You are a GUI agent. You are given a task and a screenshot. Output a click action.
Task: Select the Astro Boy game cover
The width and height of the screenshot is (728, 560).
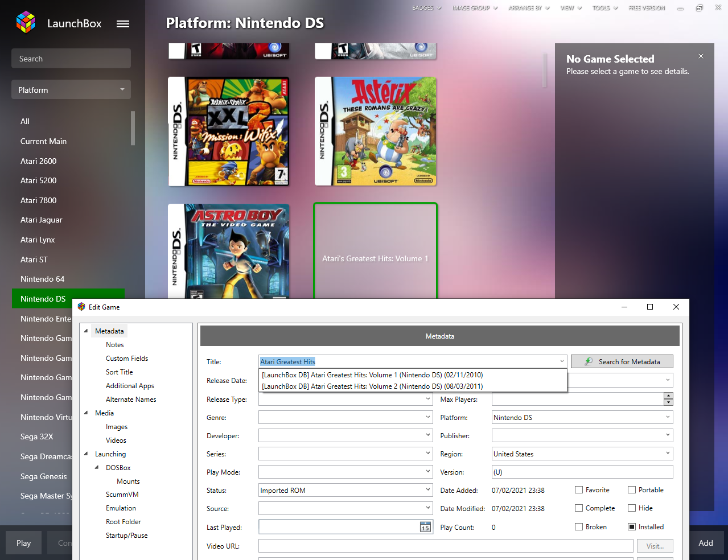[x=229, y=251]
